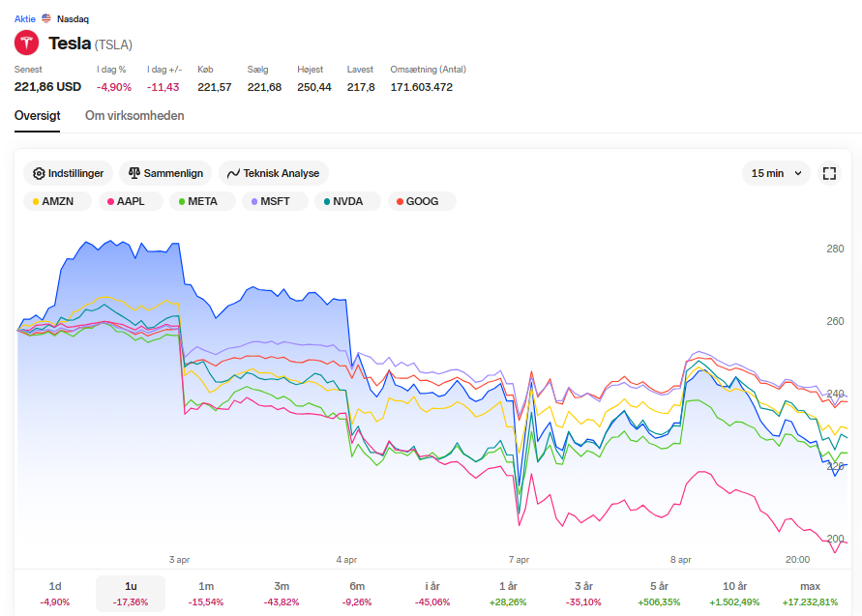Image resolution: width=862 pixels, height=616 pixels.
Task: Select the 3m time range
Action: pos(282,594)
